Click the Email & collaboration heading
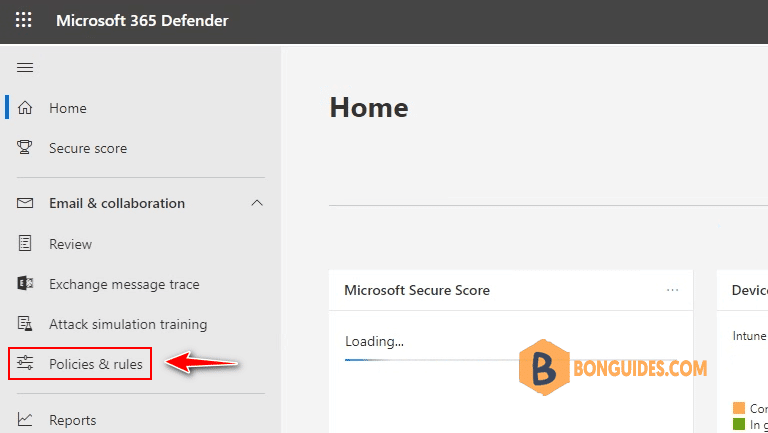Image resolution: width=768 pixels, height=433 pixels. [x=117, y=203]
